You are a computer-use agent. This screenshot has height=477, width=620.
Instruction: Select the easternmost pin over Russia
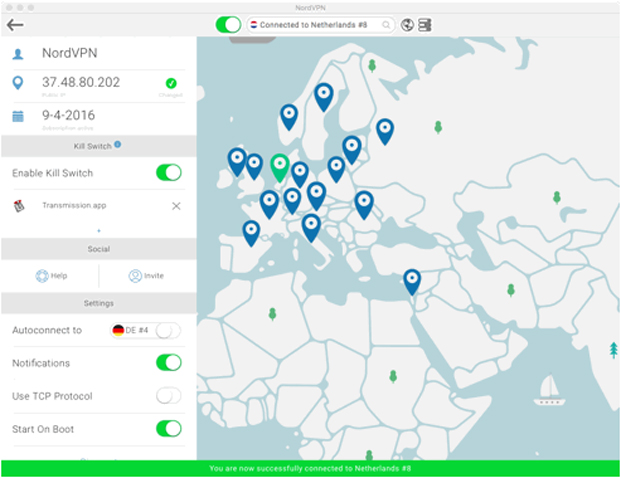(385, 131)
